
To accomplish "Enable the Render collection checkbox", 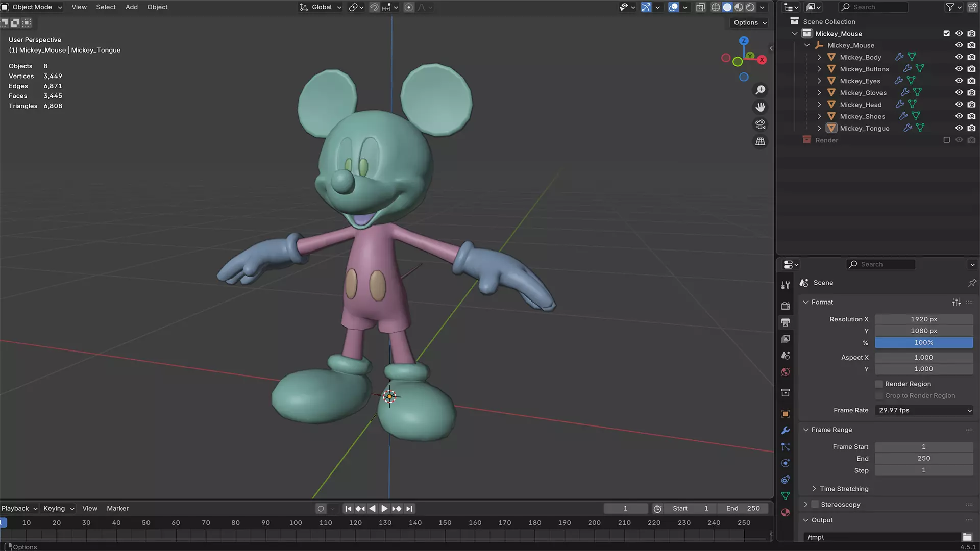I will tap(947, 140).
